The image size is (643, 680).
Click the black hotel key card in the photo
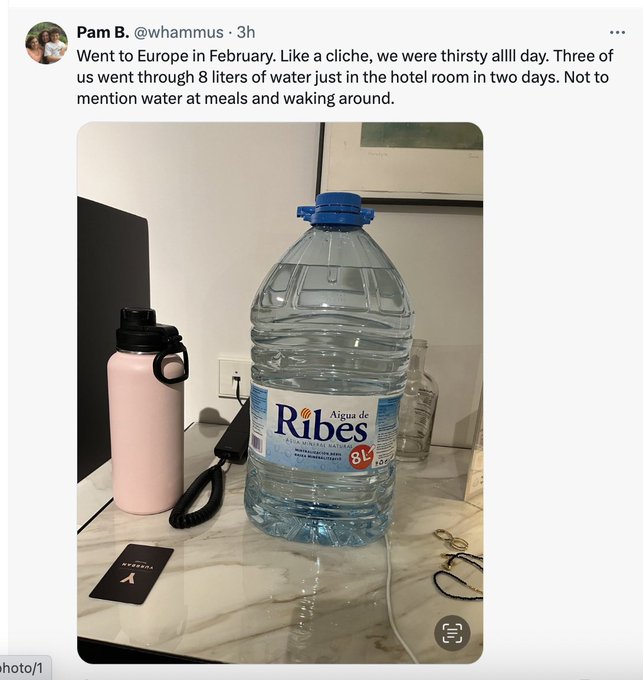[x=132, y=574]
